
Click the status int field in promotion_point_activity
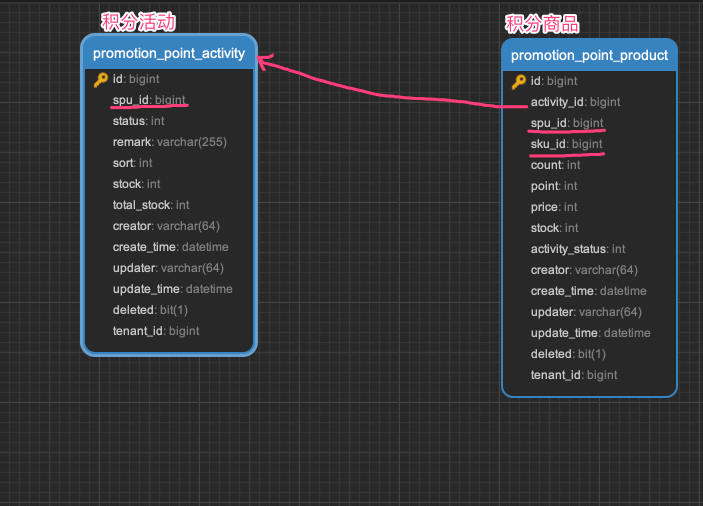coord(138,121)
